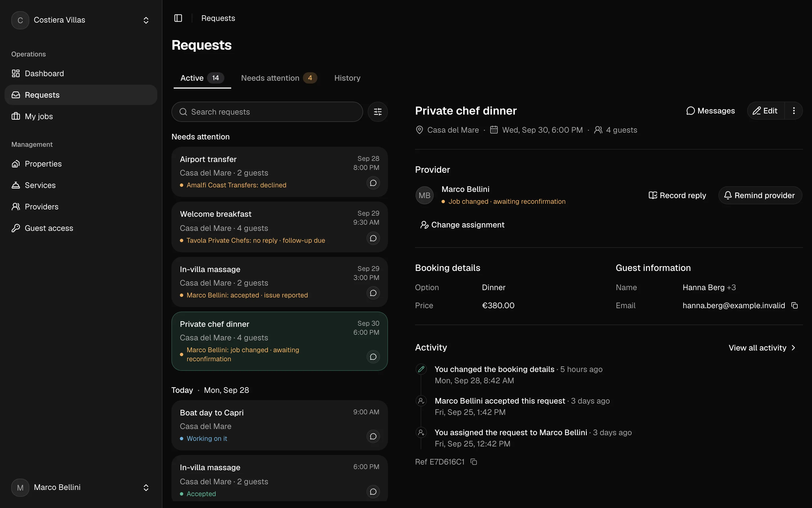Click the MB provider avatar
812x508 pixels.
pyautogui.click(x=424, y=195)
